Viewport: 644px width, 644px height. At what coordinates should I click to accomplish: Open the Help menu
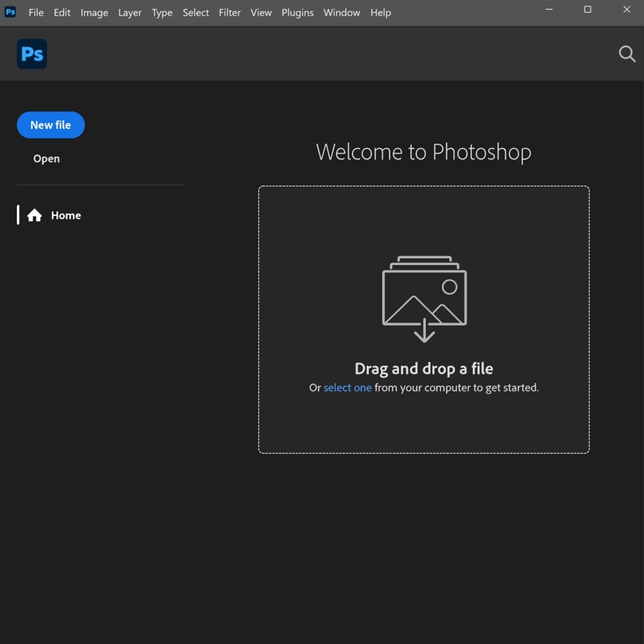point(380,13)
